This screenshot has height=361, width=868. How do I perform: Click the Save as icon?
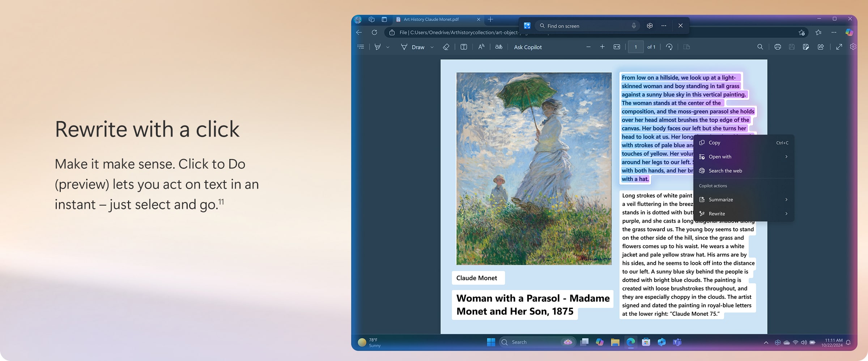pyautogui.click(x=806, y=47)
